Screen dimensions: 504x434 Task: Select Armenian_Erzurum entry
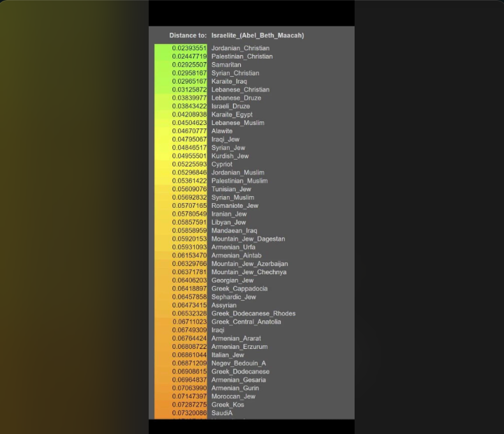click(239, 347)
